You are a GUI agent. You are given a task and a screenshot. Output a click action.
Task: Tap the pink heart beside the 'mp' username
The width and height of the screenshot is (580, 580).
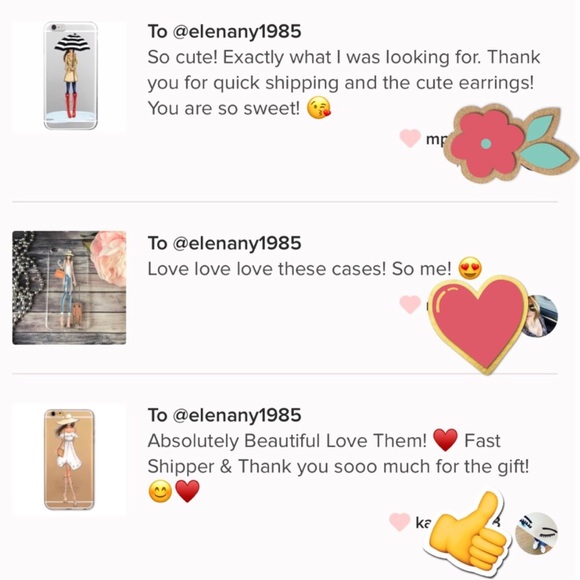pos(410,138)
